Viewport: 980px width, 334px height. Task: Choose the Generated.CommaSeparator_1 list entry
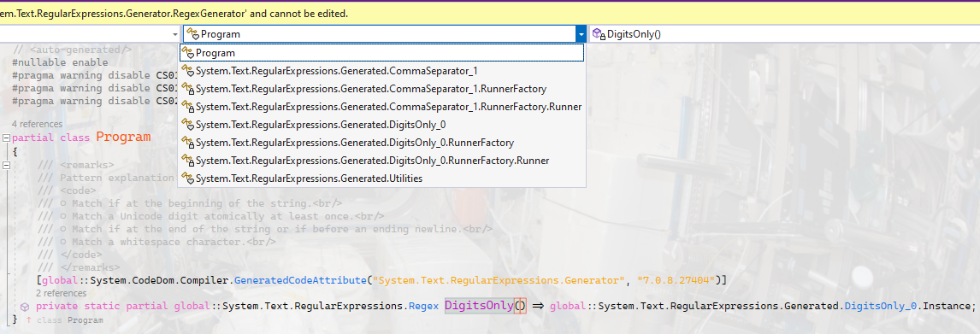pyautogui.click(x=381, y=71)
